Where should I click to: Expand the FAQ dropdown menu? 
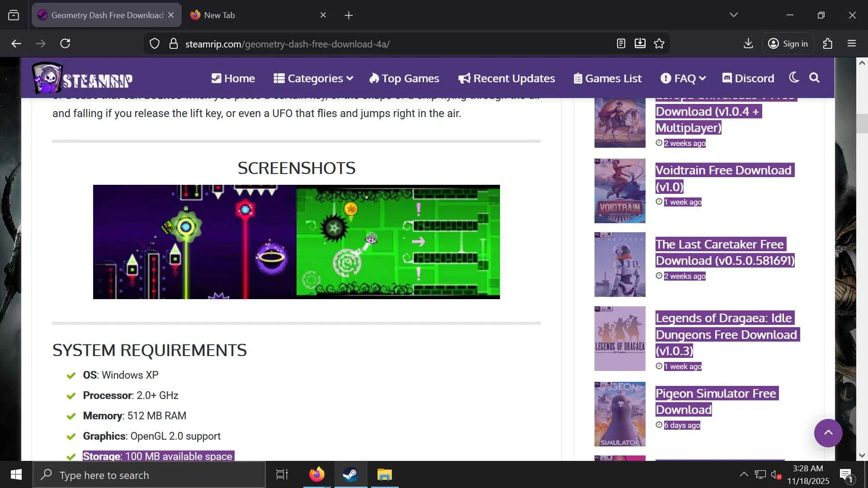(x=683, y=79)
